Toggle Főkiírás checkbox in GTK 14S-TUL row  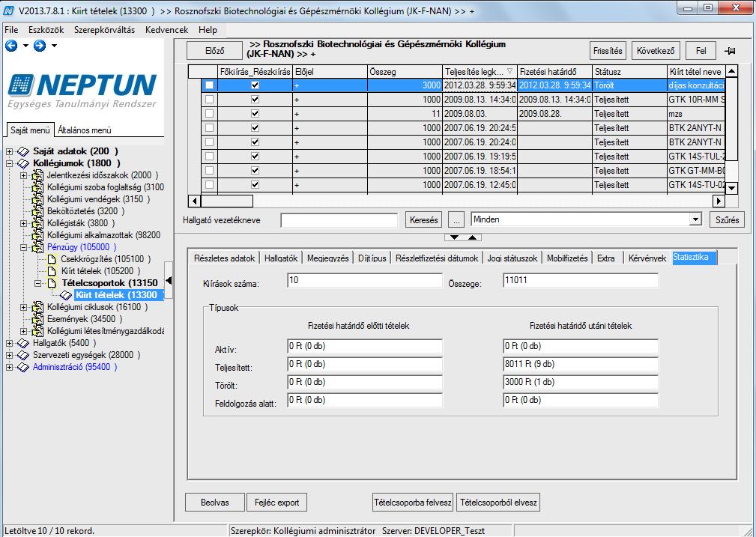[255, 157]
